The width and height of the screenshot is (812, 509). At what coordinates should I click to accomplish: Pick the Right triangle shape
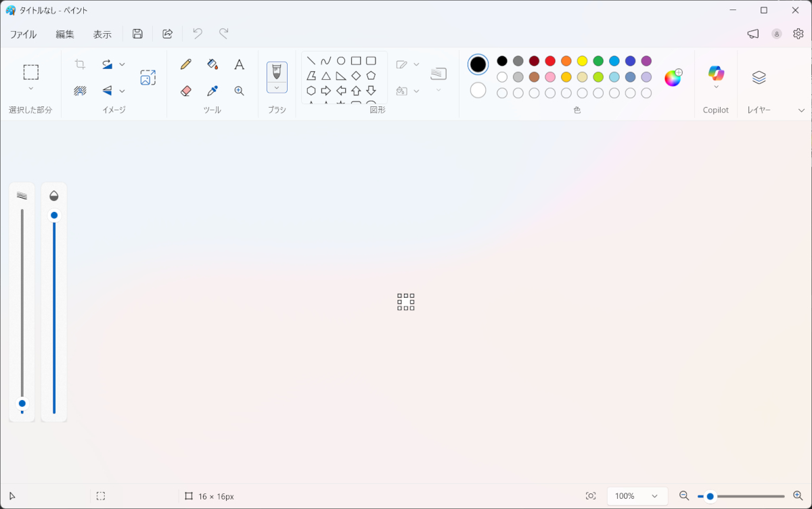tap(341, 76)
